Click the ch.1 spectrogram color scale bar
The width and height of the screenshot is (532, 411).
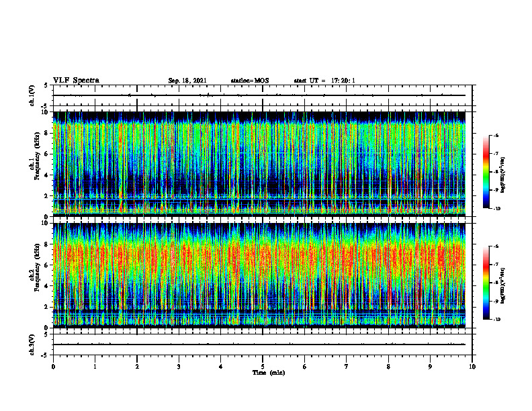tap(486, 172)
